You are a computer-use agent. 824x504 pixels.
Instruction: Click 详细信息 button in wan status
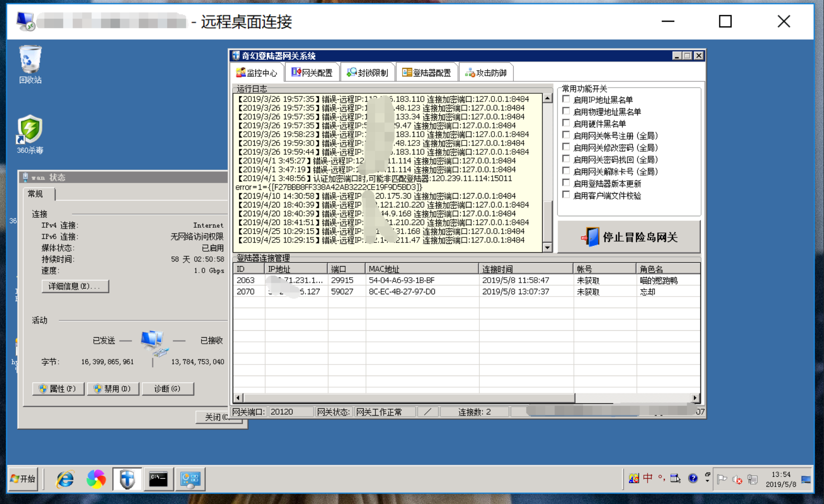tap(75, 286)
